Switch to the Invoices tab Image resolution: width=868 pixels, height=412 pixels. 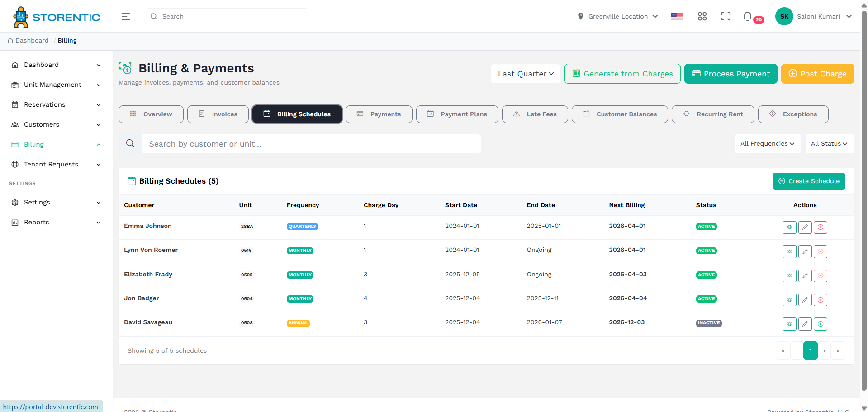pyautogui.click(x=218, y=114)
